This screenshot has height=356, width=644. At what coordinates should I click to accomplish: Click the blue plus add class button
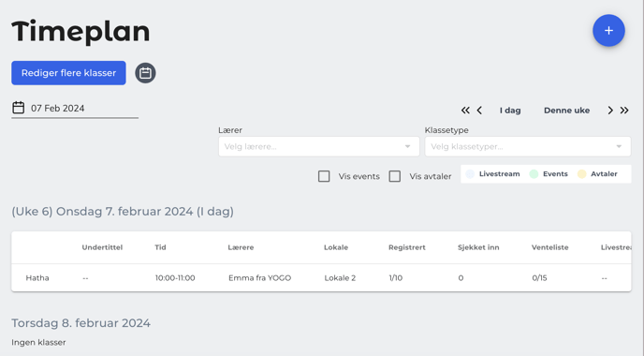(x=608, y=30)
